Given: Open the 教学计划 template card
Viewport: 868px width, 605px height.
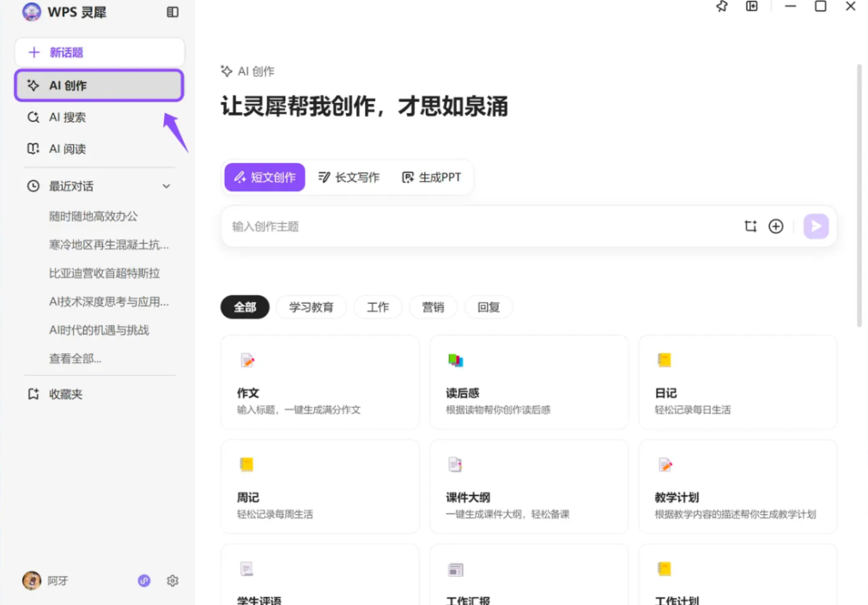Looking at the screenshot, I should (737, 487).
